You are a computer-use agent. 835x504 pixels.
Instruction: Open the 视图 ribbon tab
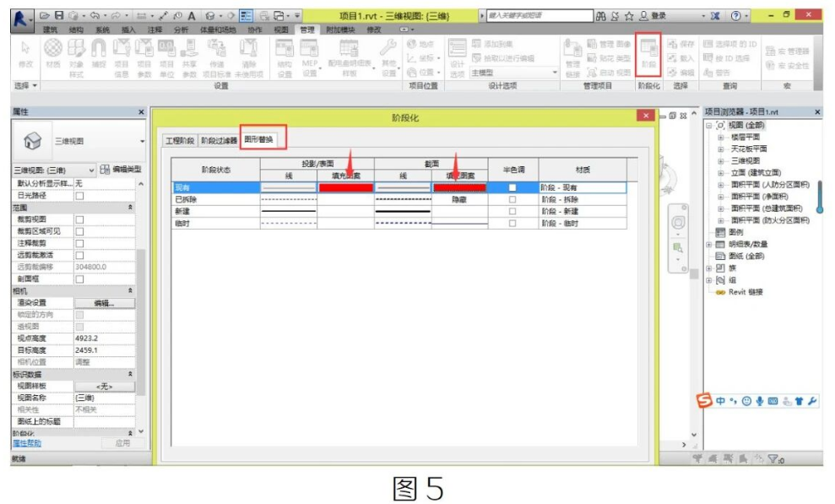[x=280, y=30]
